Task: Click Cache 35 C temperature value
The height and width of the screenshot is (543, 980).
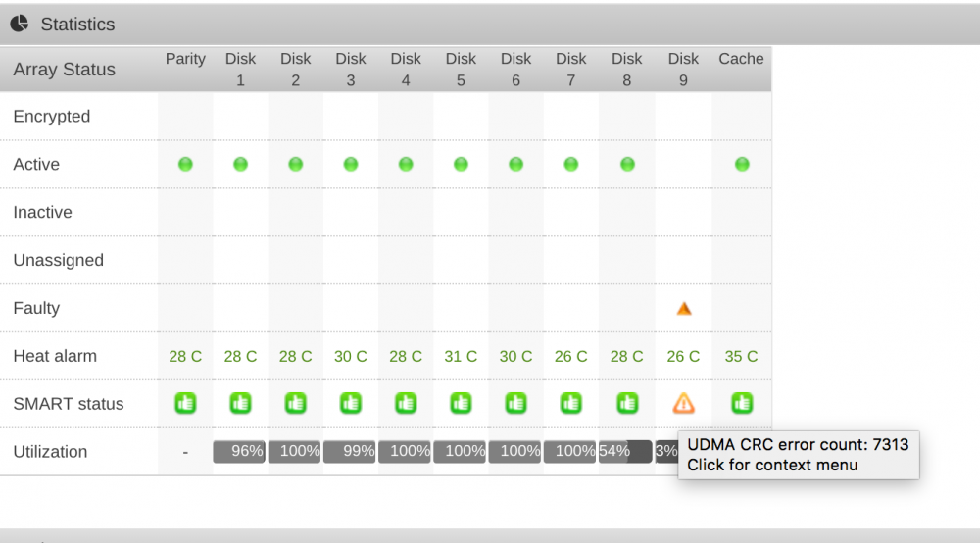Action: click(x=741, y=356)
